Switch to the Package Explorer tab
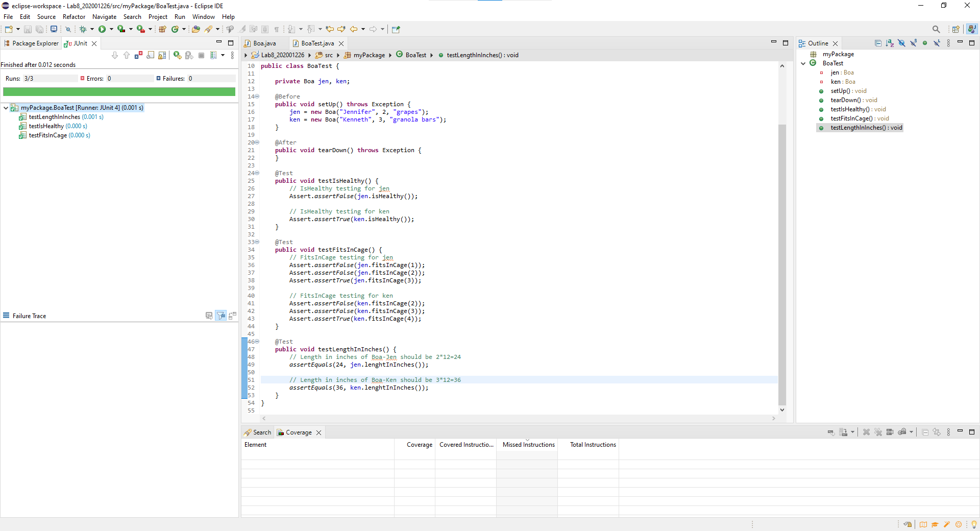The height and width of the screenshot is (531, 980). tap(31, 43)
